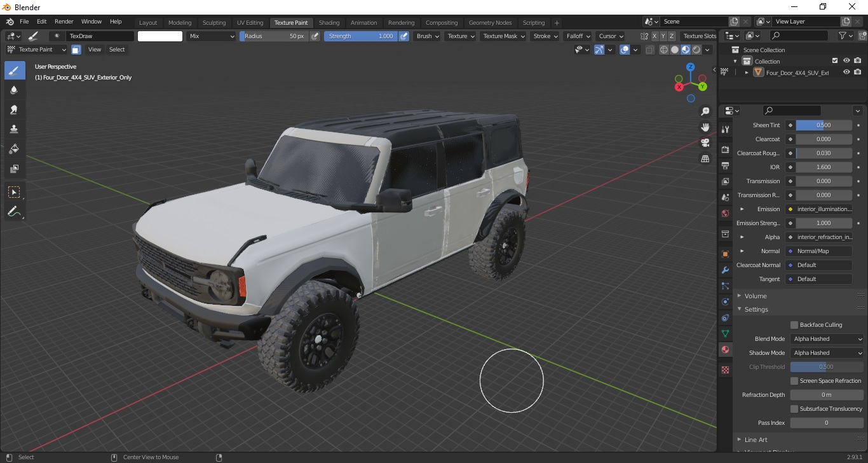Hide Collection in viewport via eye icon

click(x=846, y=61)
